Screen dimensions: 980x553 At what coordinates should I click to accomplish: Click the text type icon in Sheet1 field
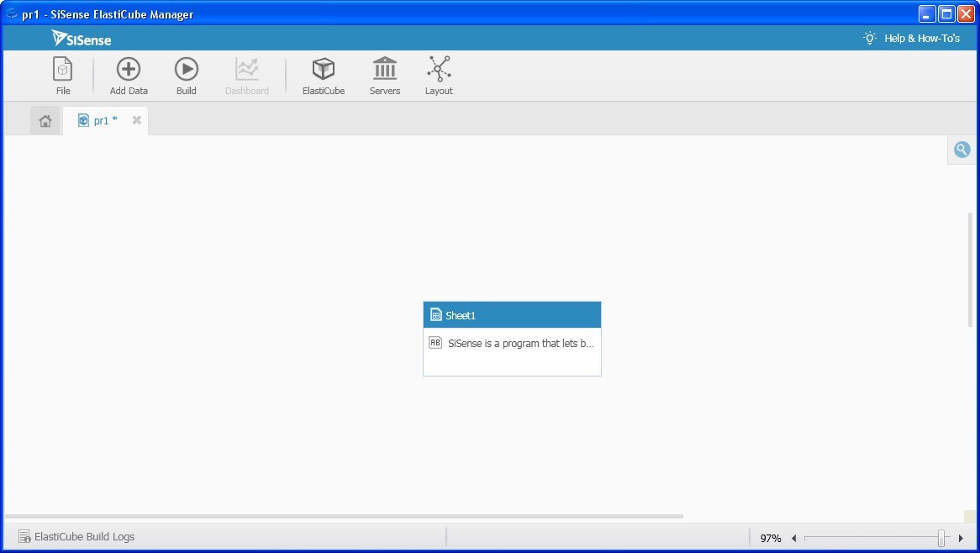(x=435, y=342)
